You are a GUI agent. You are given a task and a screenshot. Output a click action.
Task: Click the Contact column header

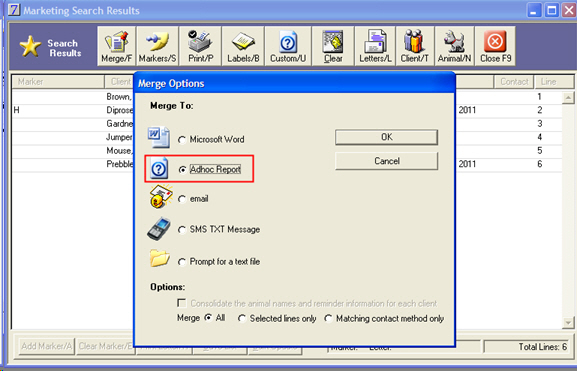514,82
